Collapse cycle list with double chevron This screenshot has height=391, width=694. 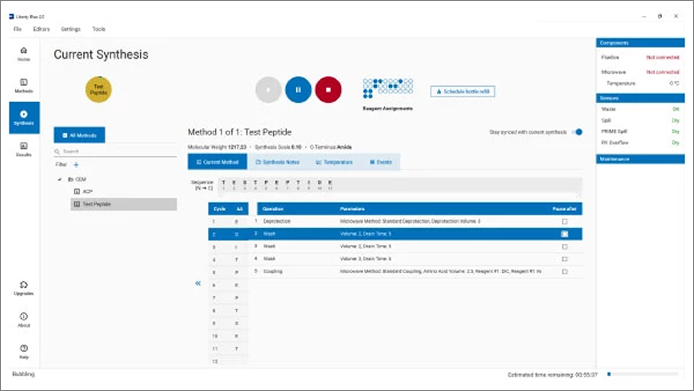[x=198, y=283]
